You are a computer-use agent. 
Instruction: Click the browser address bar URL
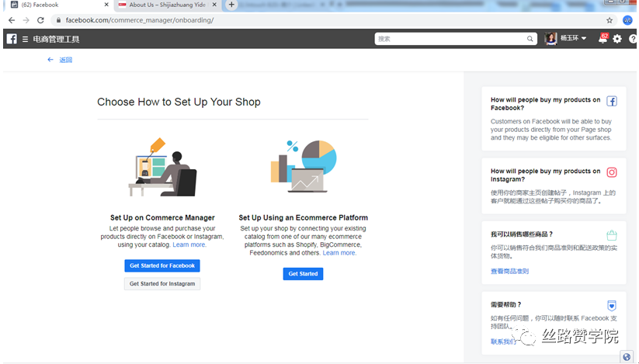point(140,20)
